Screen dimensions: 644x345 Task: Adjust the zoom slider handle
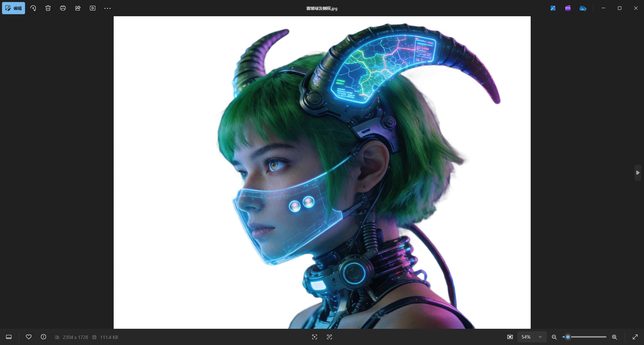pos(568,337)
